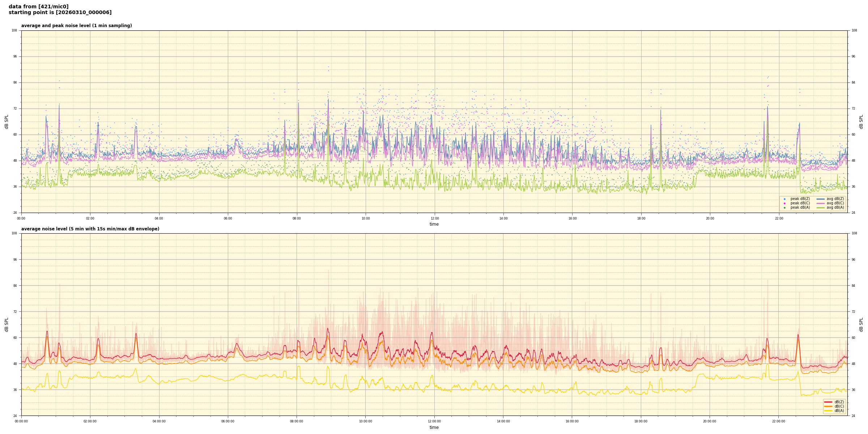Screen dimensions: 868x434
Task: Click the 108 tick label at upper chart top-left
Action: [x=14, y=30]
